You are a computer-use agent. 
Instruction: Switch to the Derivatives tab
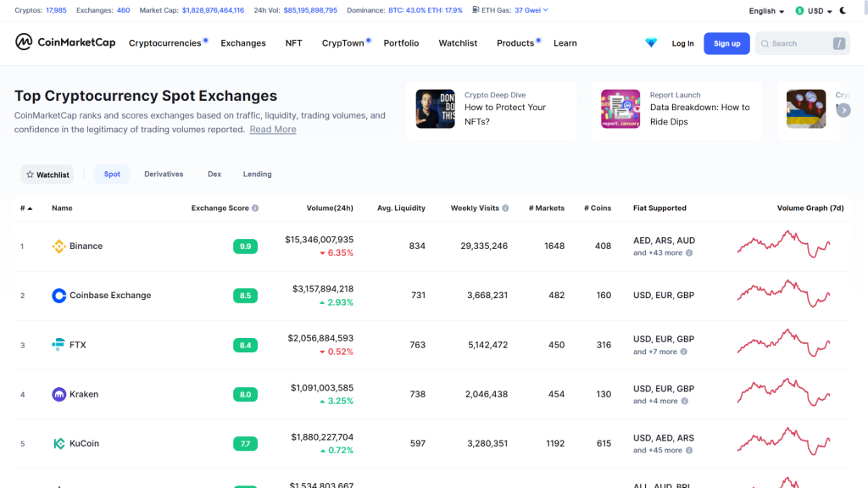(x=164, y=175)
